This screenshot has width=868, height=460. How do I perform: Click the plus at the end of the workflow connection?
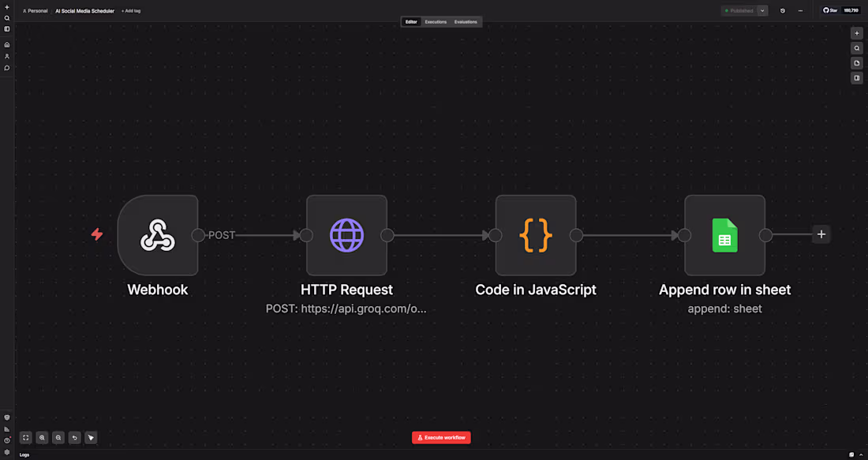821,234
